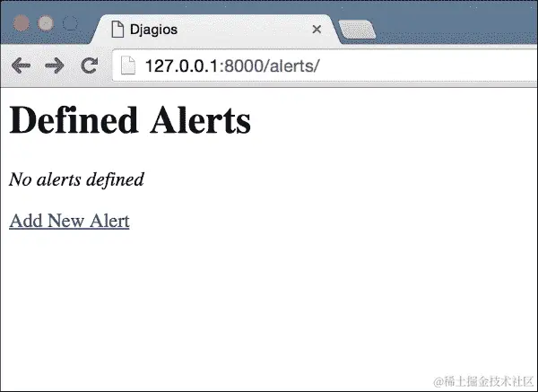Click the third window zoom button
The width and height of the screenshot is (538, 392).
[x=70, y=23]
